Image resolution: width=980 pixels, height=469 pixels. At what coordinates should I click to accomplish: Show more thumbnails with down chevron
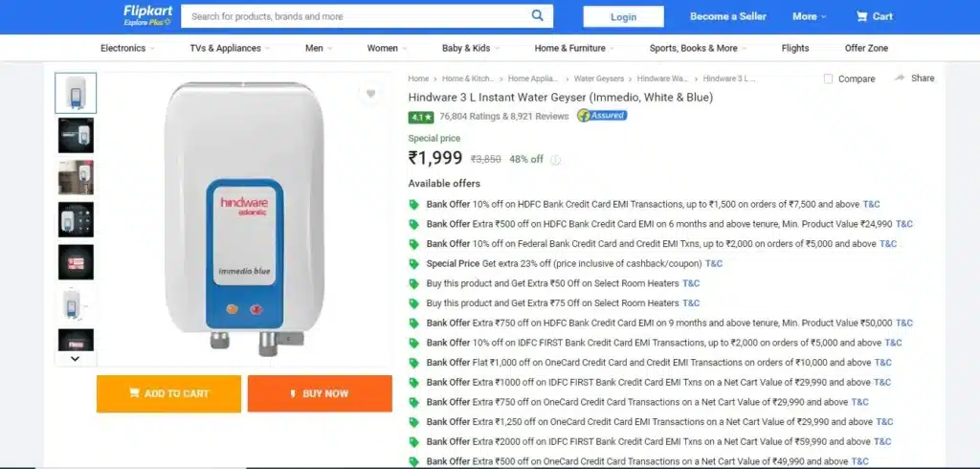(x=75, y=359)
